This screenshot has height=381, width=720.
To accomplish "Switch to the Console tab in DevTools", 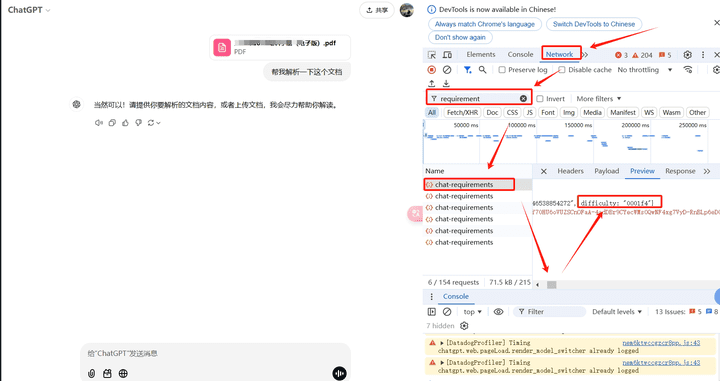I will click(520, 55).
